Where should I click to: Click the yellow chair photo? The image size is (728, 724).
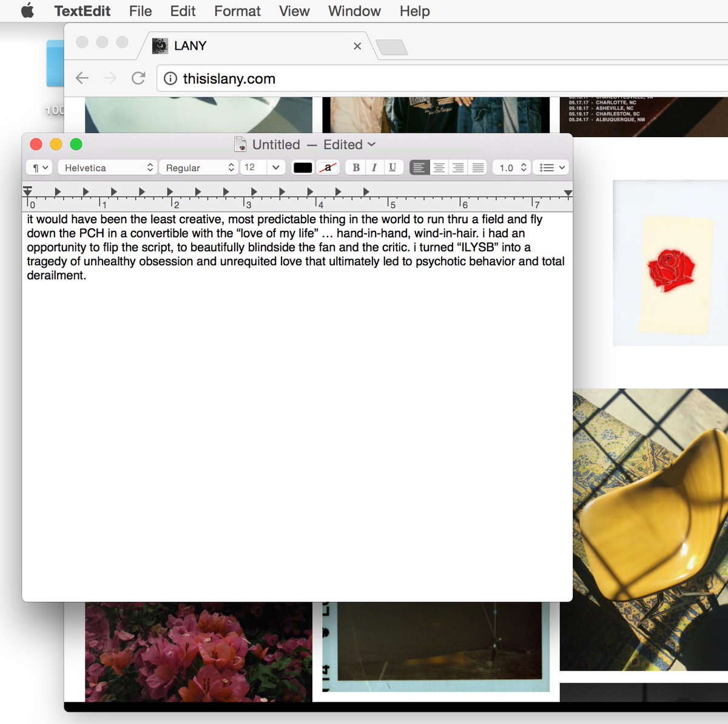point(650,529)
